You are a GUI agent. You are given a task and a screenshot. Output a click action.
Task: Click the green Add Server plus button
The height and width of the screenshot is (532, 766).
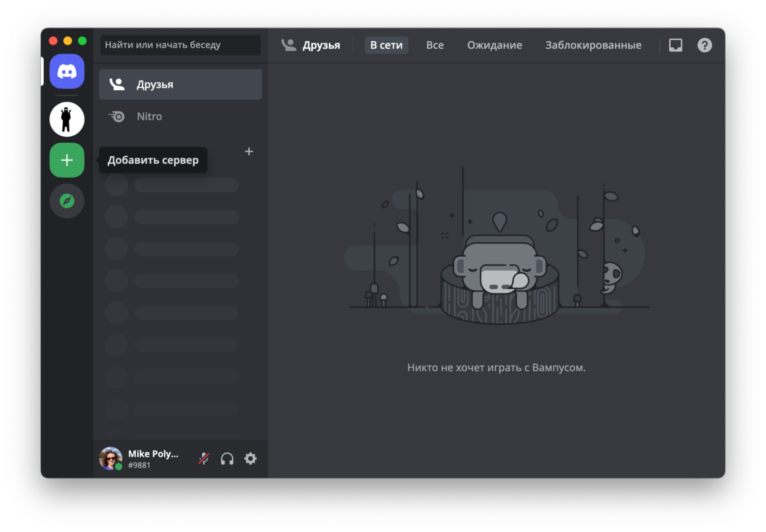click(x=67, y=160)
